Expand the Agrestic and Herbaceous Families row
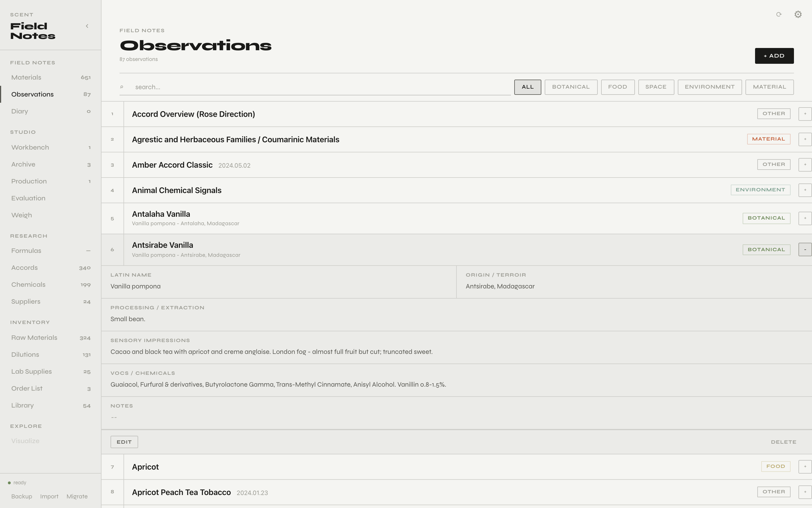 coord(805,139)
